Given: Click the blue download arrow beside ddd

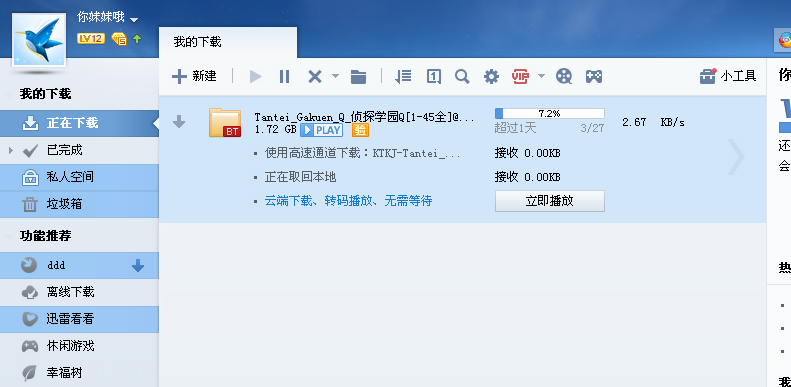Looking at the screenshot, I should pyautogui.click(x=138, y=265).
